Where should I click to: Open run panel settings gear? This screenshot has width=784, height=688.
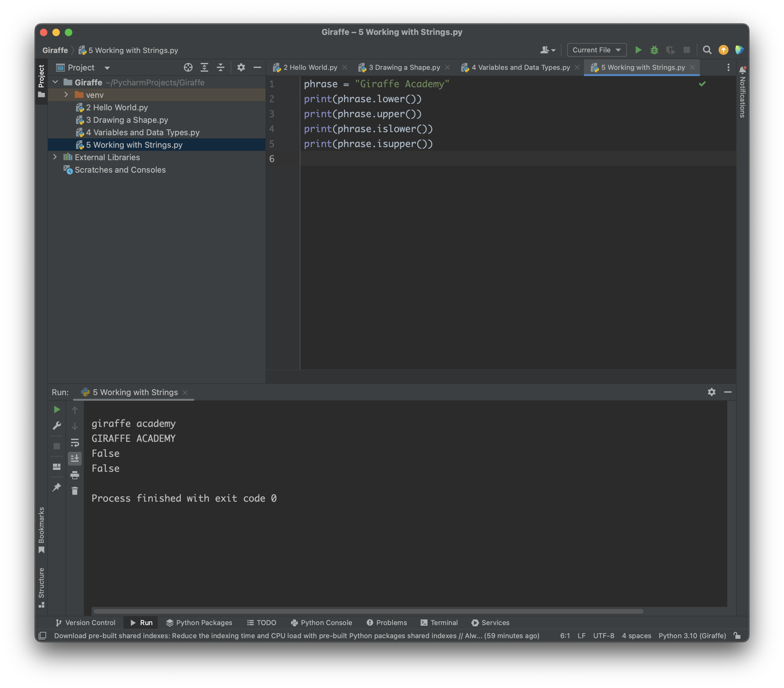click(x=711, y=392)
